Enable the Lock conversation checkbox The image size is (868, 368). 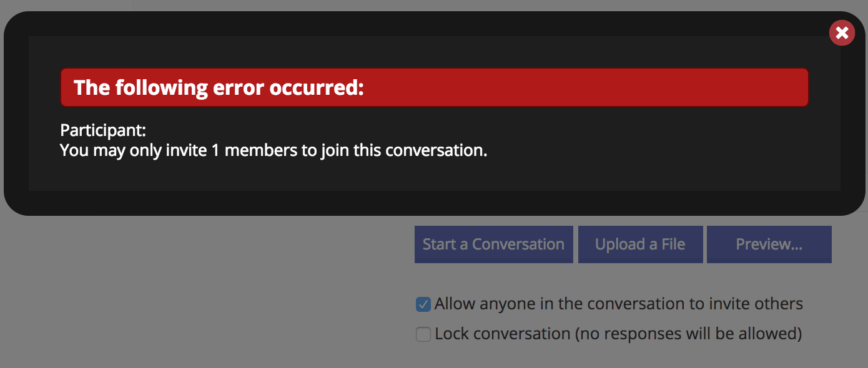tap(423, 334)
